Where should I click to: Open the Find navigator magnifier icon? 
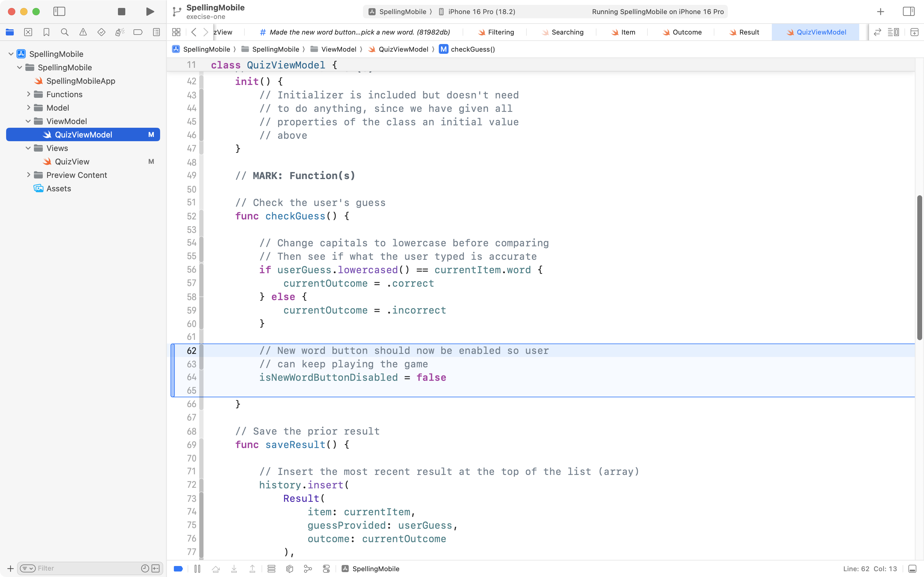tap(64, 32)
